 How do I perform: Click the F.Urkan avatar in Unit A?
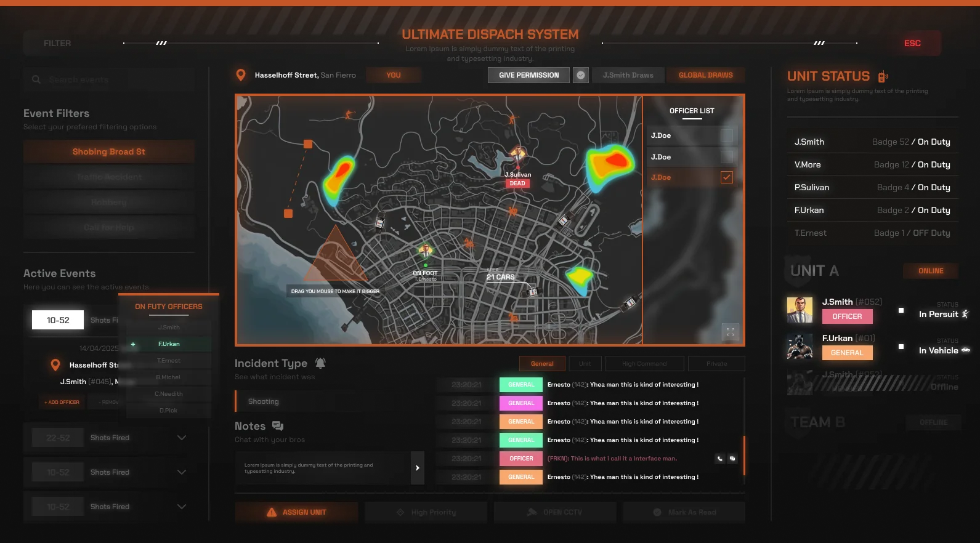click(800, 346)
